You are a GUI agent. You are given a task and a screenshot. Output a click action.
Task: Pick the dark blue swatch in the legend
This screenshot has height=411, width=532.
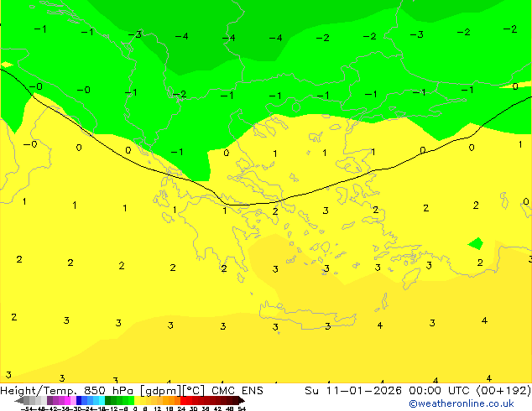coord(79,400)
